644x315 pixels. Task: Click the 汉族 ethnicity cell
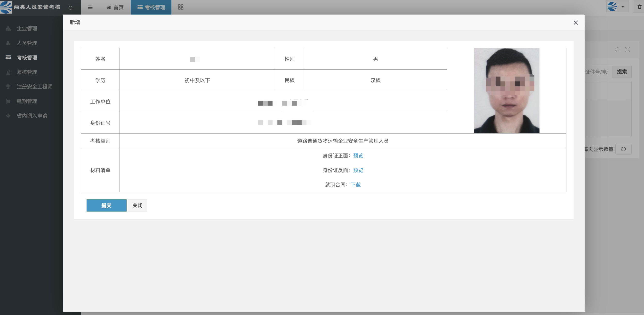point(375,80)
